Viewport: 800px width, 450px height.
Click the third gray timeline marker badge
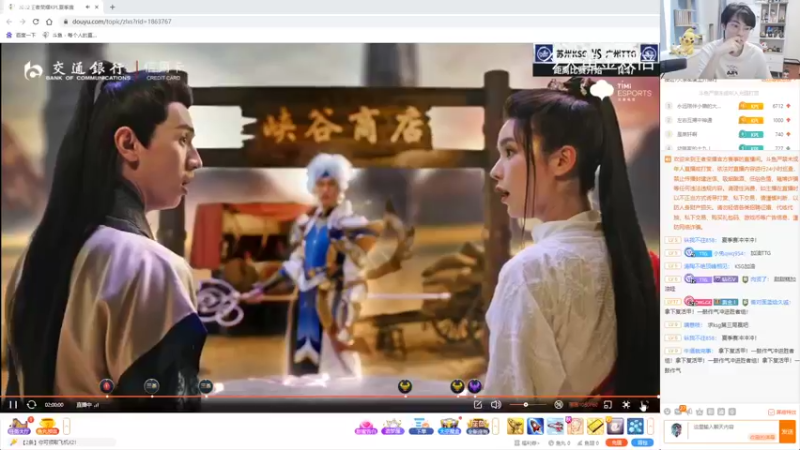pos(206,386)
